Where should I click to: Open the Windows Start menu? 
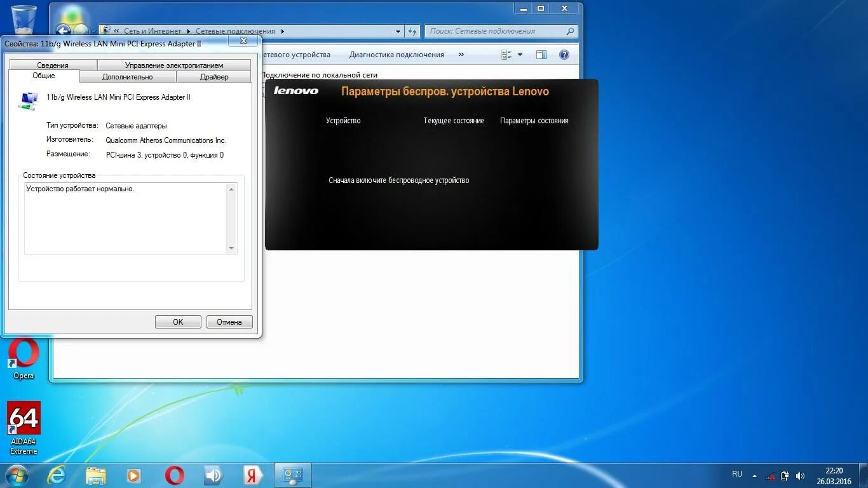pos(17,475)
